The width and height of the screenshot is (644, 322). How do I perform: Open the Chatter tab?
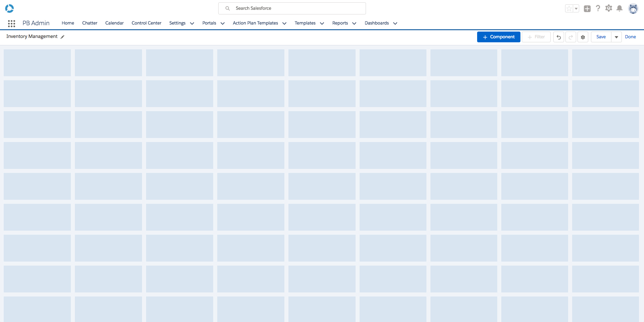90,23
